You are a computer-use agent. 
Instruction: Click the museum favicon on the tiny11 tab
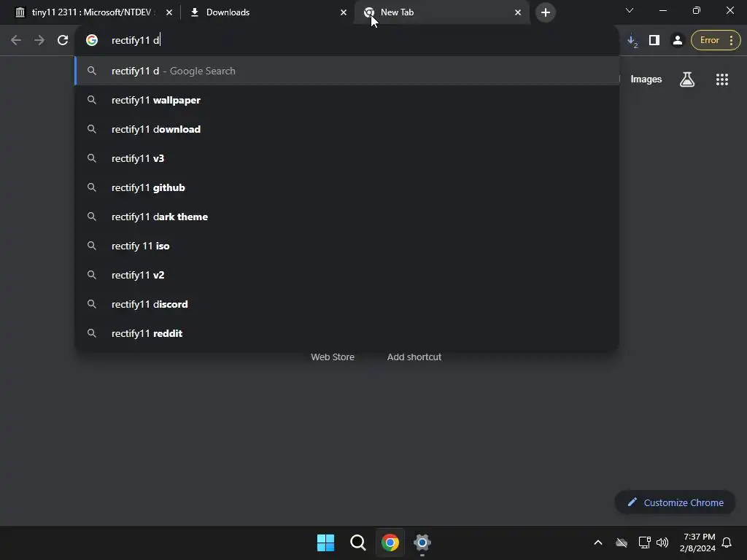click(20, 12)
